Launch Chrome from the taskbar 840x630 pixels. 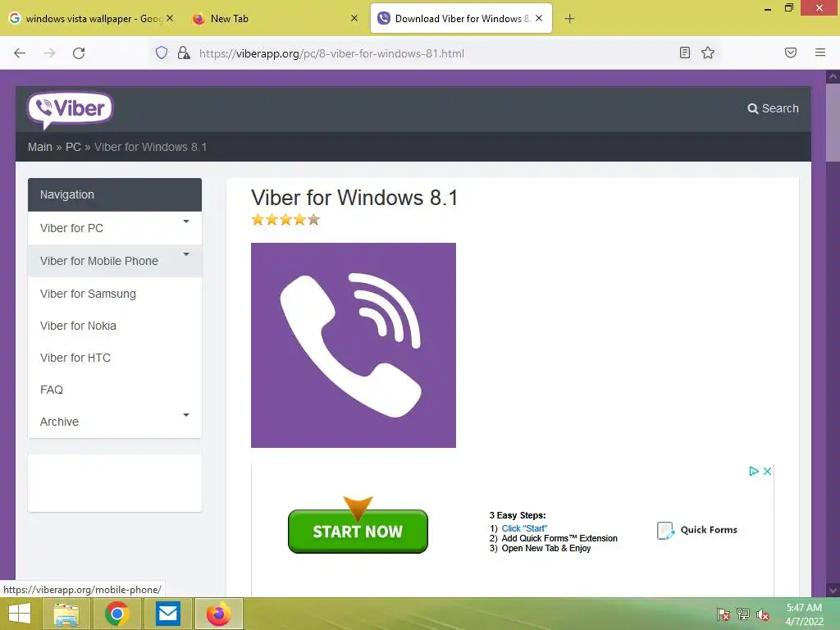(116, 614)
